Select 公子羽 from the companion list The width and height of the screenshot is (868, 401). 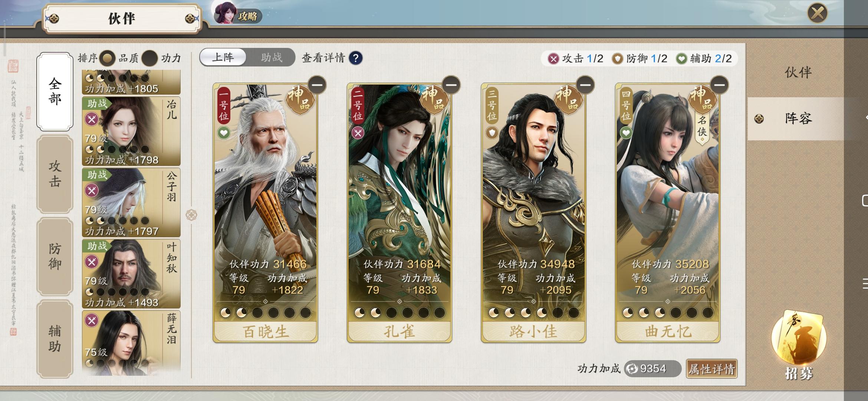(131, 203)
